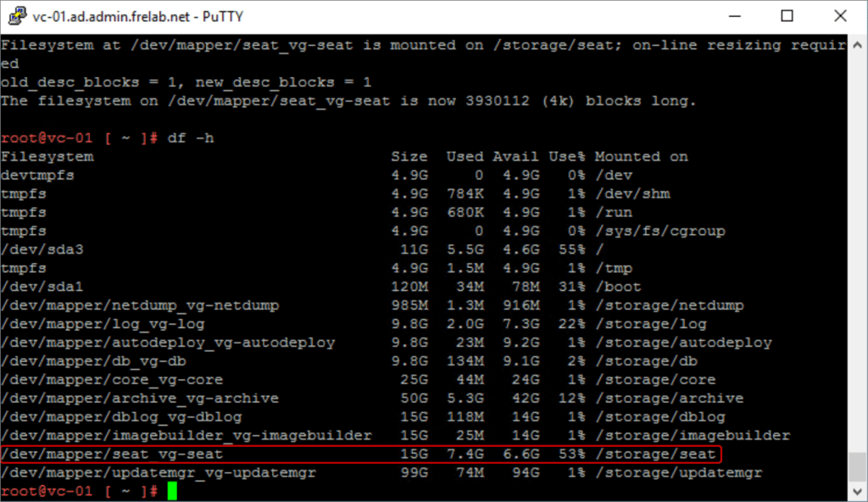Screen dimensions: 868x502
Task: Maximize the PuTTY window
Action: pos(787,16)
